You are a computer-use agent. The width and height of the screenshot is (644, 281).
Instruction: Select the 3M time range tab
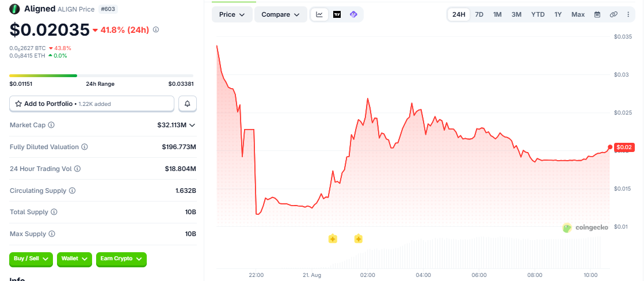tap(516, 14)
